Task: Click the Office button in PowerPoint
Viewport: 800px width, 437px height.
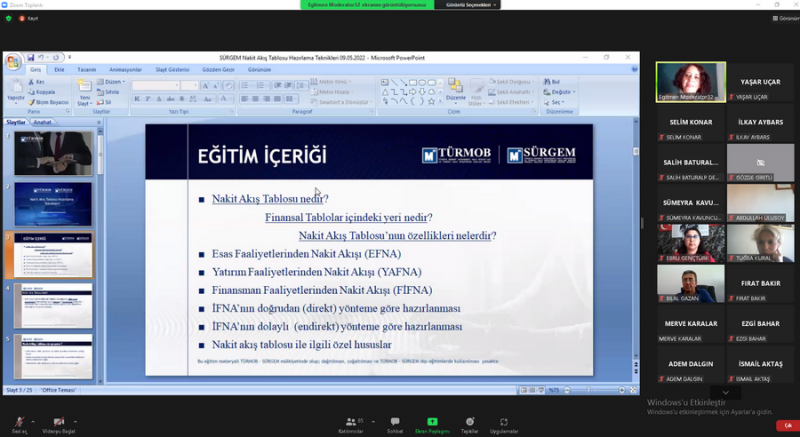Action: (12, 60)
